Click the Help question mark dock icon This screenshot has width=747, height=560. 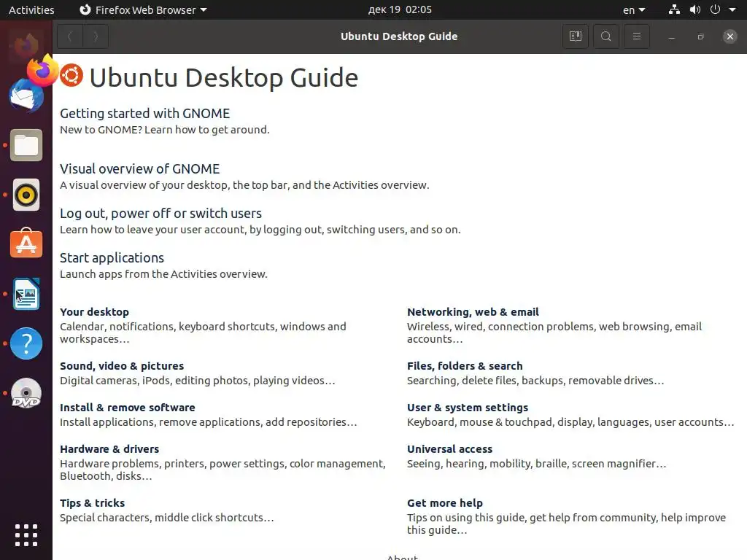26,343
